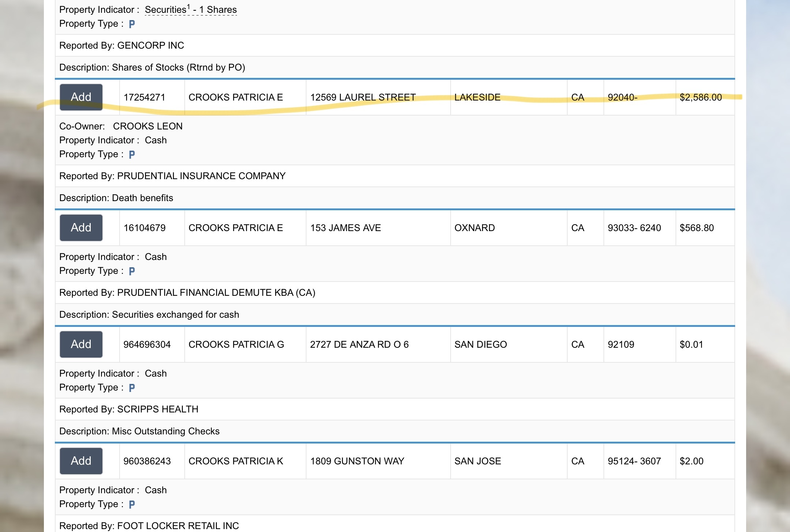Click amount $568.80
Viewport: 790px width, 532px height.
click(x=697, y=228)
